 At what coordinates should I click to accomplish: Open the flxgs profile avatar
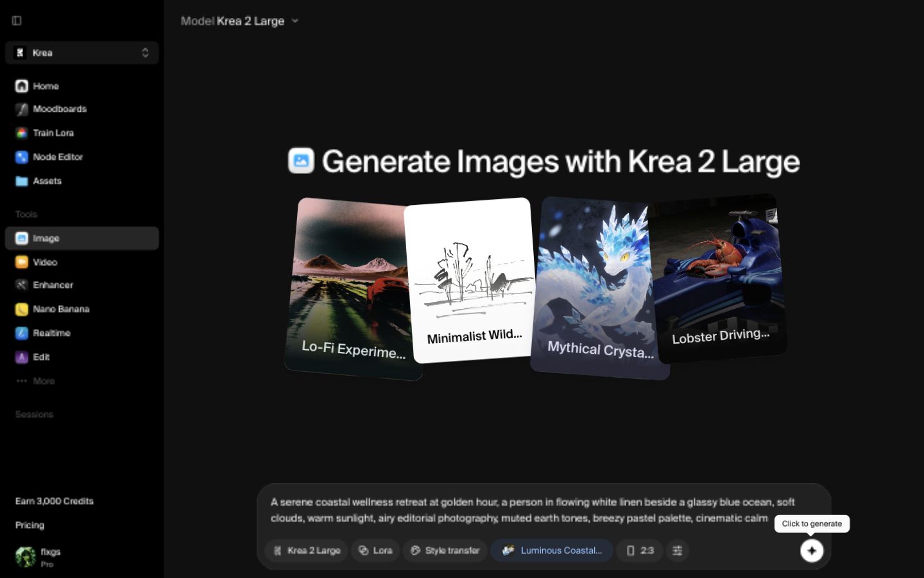pos(26,557)
